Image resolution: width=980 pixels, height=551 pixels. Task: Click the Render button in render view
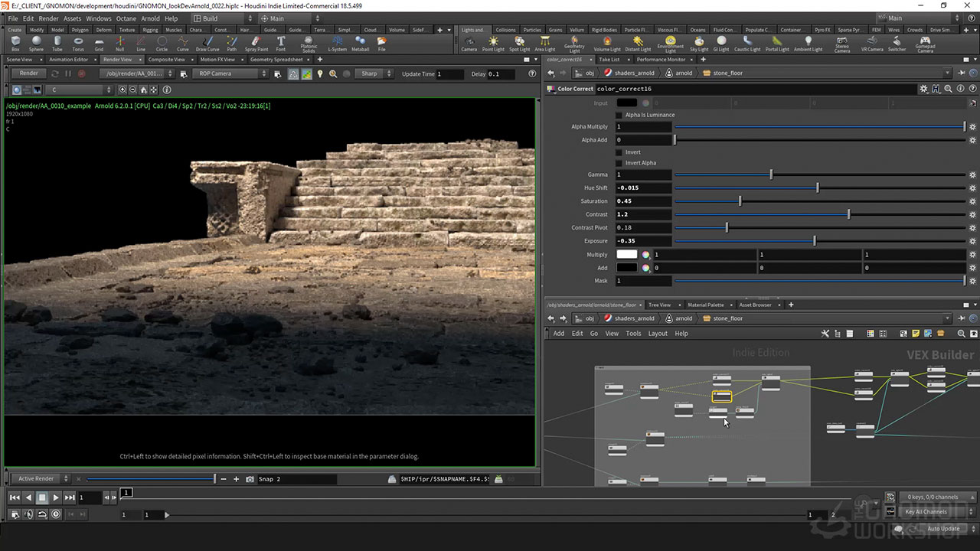click(x=28, y=73)
